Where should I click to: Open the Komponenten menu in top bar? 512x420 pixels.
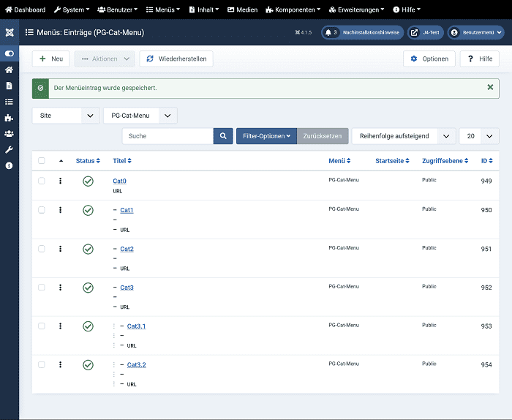point(293,10)
